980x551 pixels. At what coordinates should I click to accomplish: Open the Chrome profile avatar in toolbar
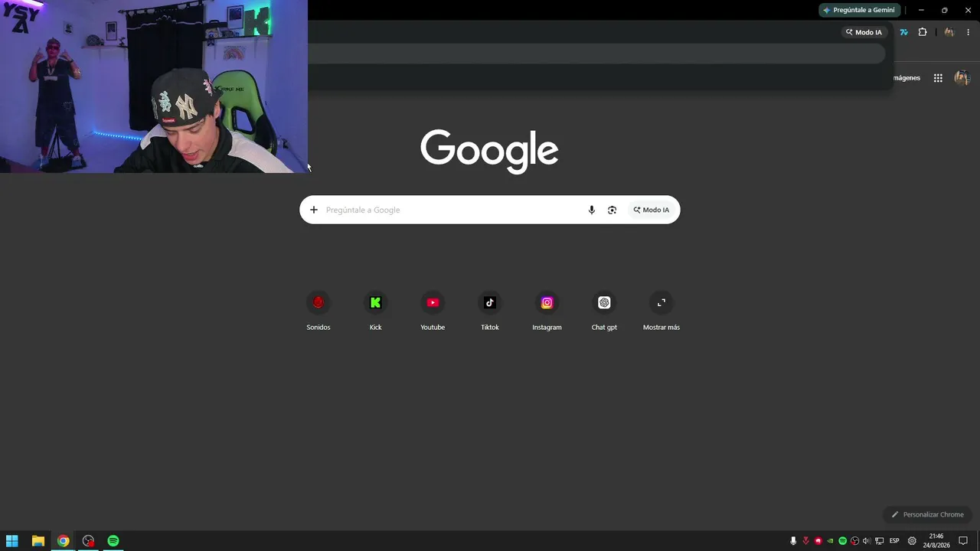[949, 32]
